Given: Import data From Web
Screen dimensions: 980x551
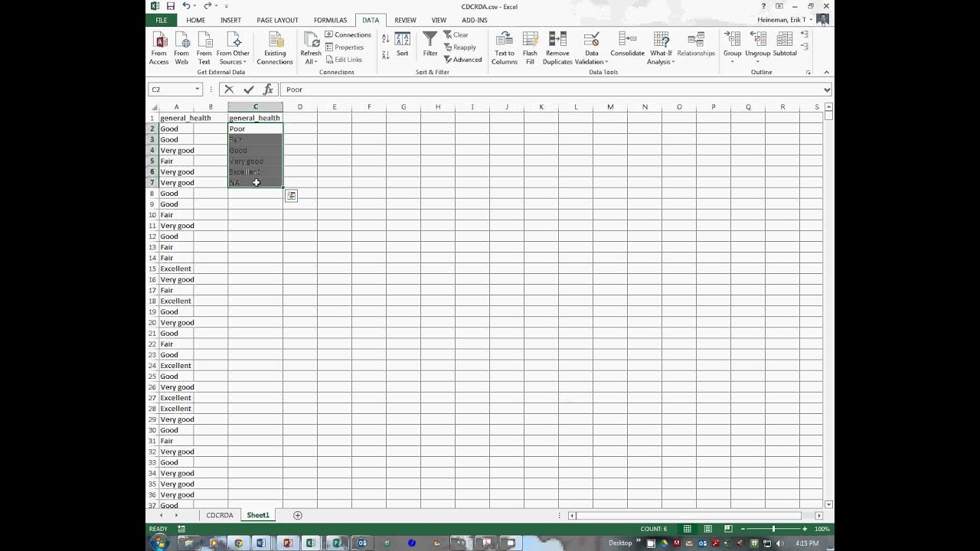Looking at the screenshot, I should click(181, 48).
